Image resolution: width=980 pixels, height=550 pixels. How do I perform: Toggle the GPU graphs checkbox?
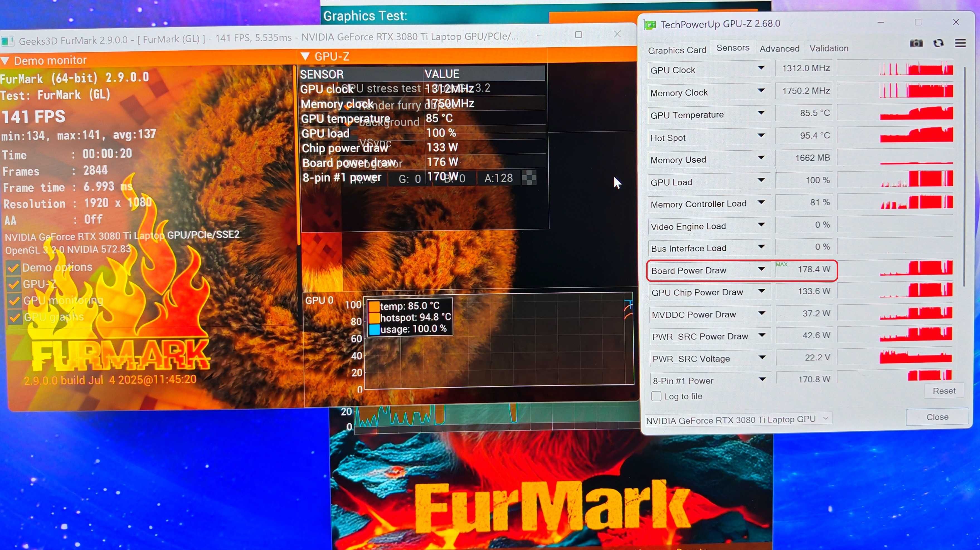point(15,317)
